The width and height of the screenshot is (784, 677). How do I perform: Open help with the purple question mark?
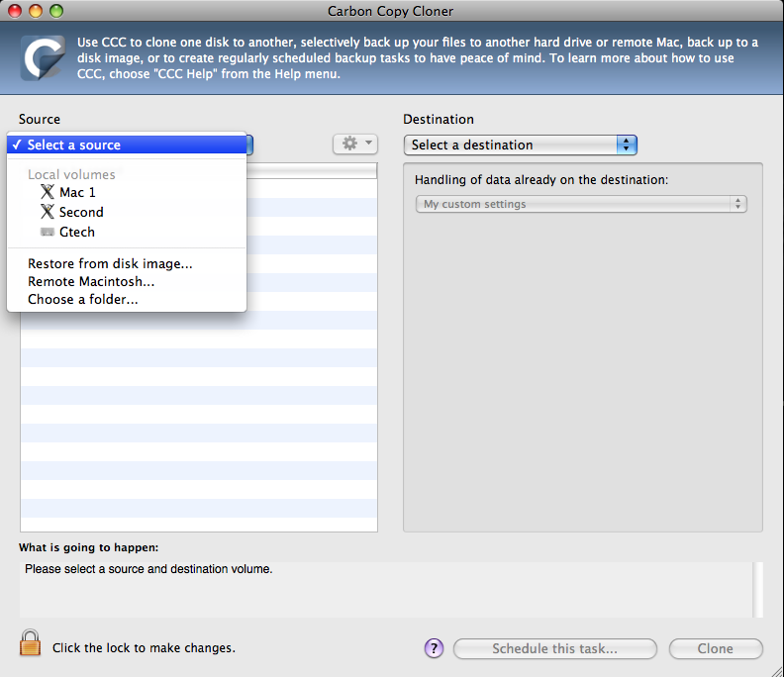pos(434,648)
